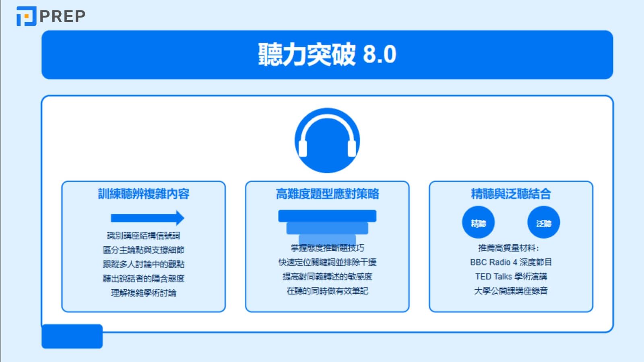Click the line 聽出說話者的隱含態度
644x362 pixels.
[144, 278]
